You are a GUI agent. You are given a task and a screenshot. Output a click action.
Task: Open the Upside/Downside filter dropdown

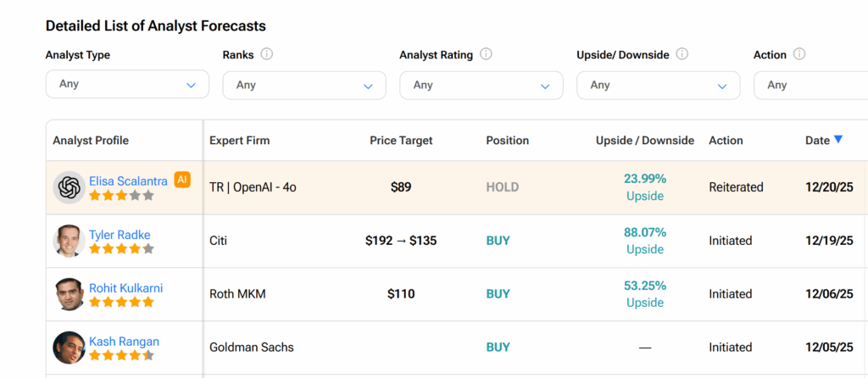pyautogui.click(x=658, y=85)
